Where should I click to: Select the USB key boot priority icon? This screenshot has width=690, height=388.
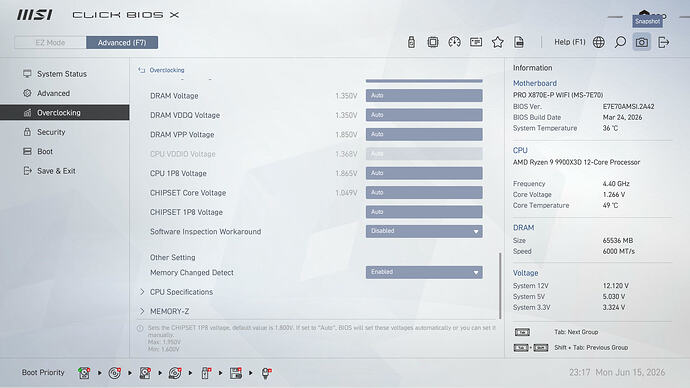pyautogui.click(x=206, y=373)
